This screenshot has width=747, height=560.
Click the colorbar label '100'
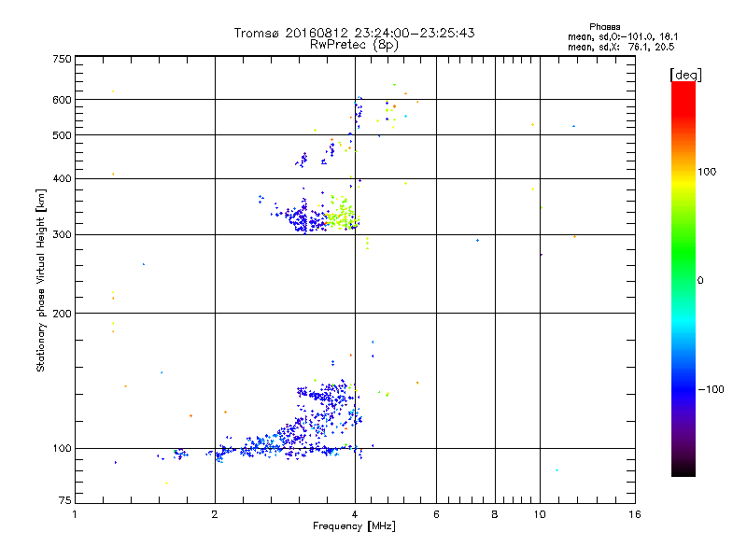pyautogui.click(x=707, y=172)
